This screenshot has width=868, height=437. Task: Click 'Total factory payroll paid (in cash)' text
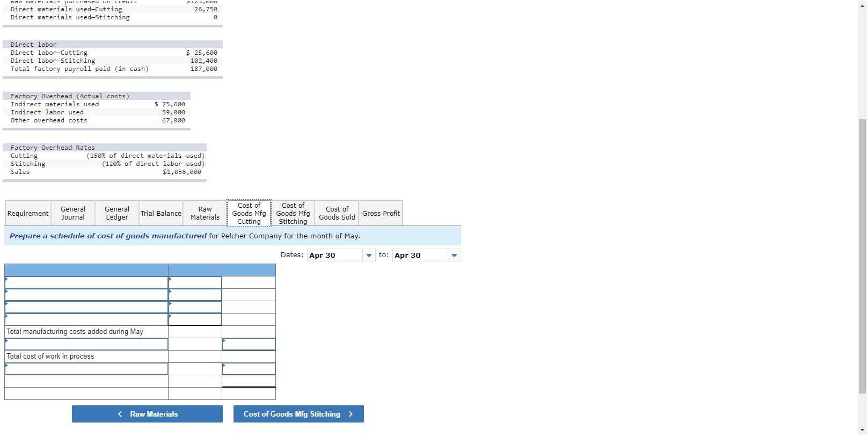[79, 69]
